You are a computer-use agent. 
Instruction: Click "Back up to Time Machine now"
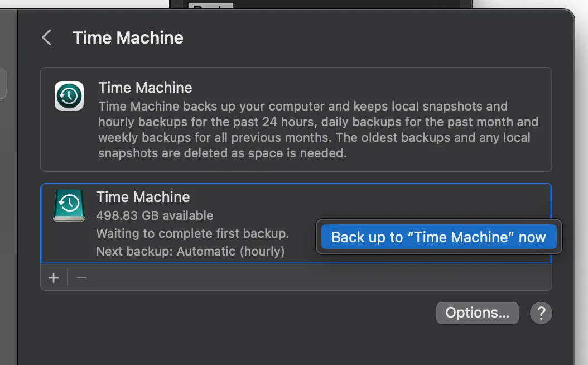point(439,237)
